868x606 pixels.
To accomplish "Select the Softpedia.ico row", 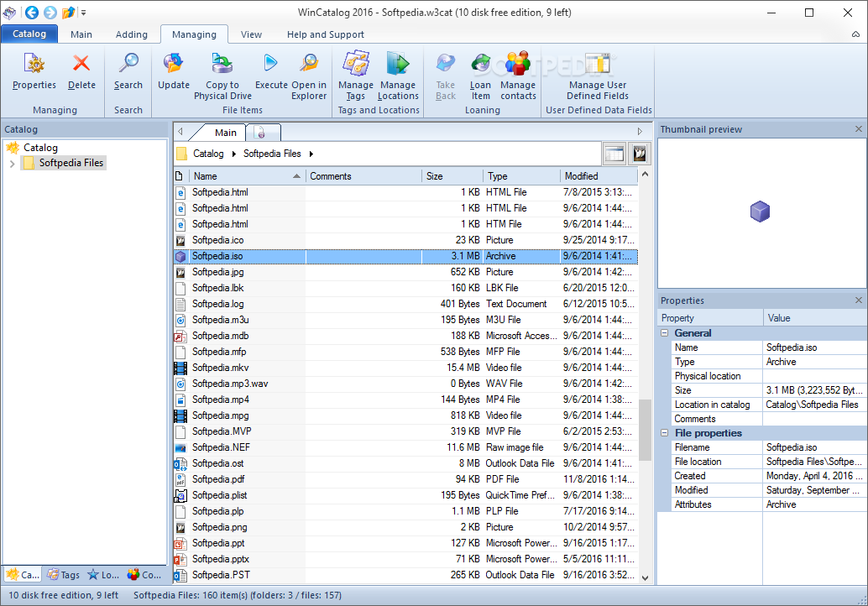I will click(405, 240).
